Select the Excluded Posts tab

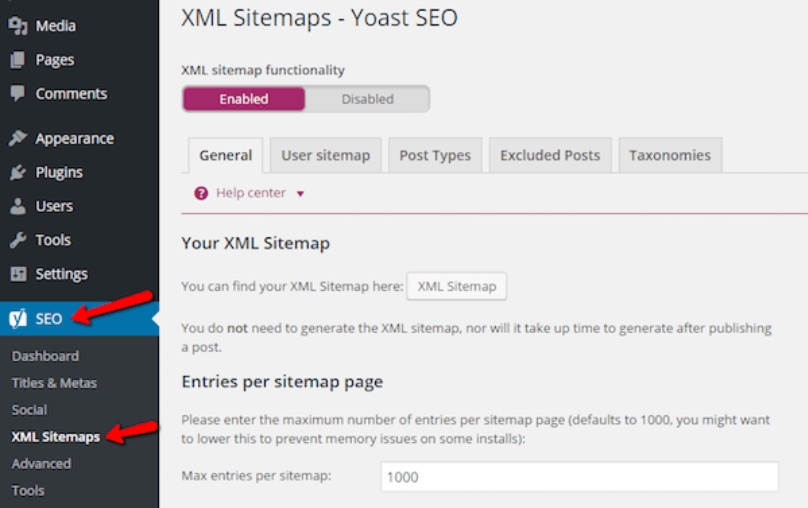point(550,155)
